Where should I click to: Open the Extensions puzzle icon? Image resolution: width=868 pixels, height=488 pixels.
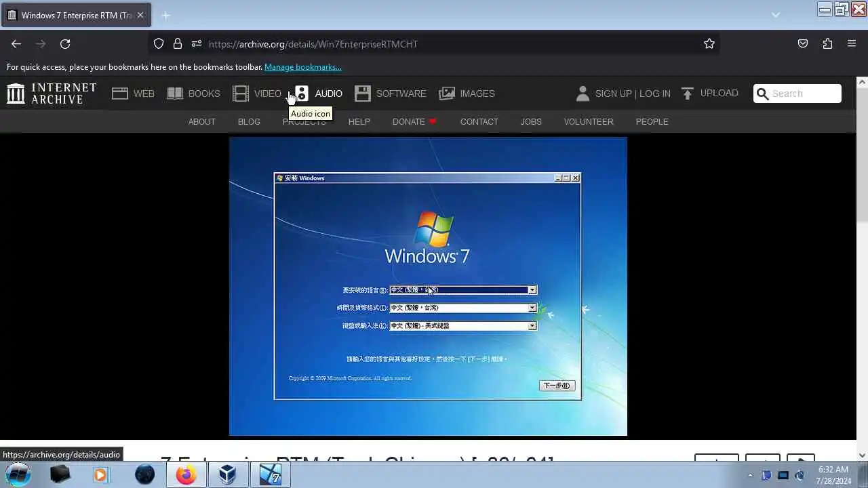827,43
